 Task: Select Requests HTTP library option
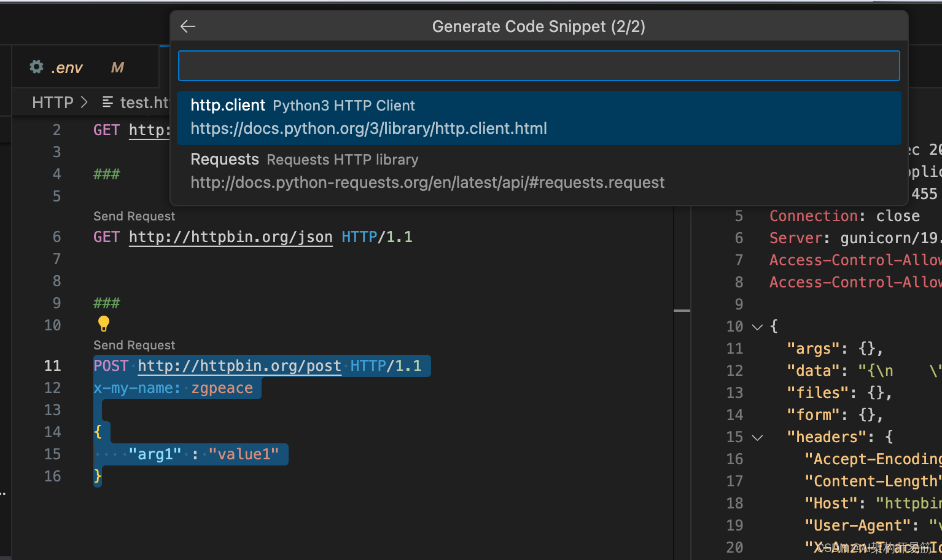[539, 171]
